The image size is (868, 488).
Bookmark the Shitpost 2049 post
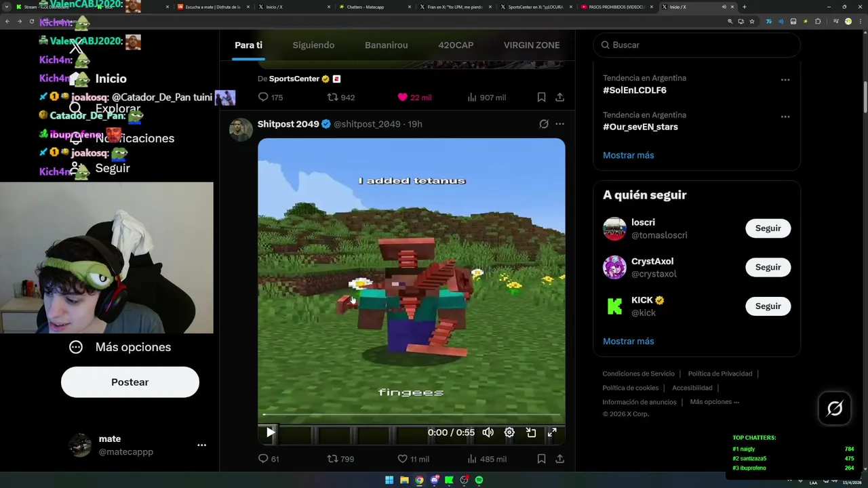(541, 459)
